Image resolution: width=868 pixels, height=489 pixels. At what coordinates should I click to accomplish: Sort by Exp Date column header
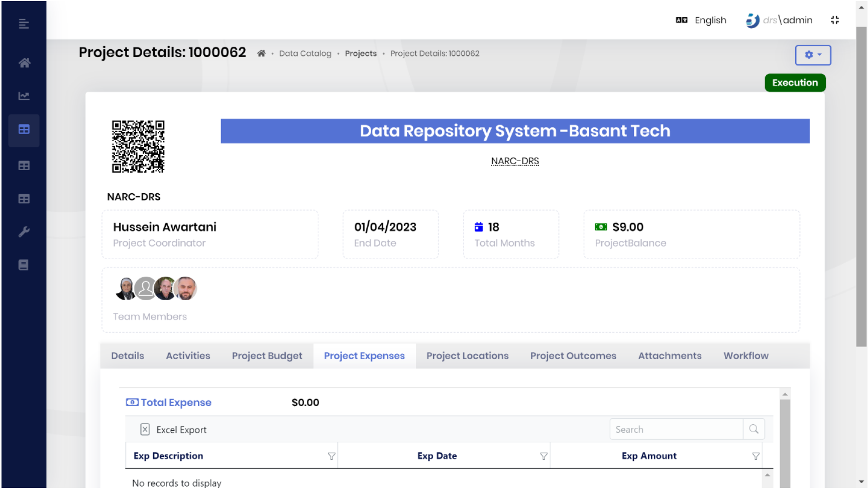(x=437, y=456)
